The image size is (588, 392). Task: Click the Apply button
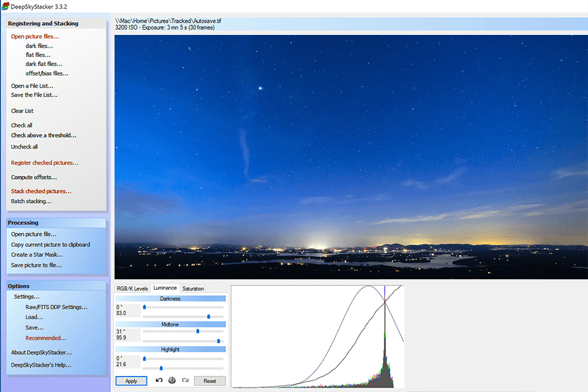tap(131, 380)
